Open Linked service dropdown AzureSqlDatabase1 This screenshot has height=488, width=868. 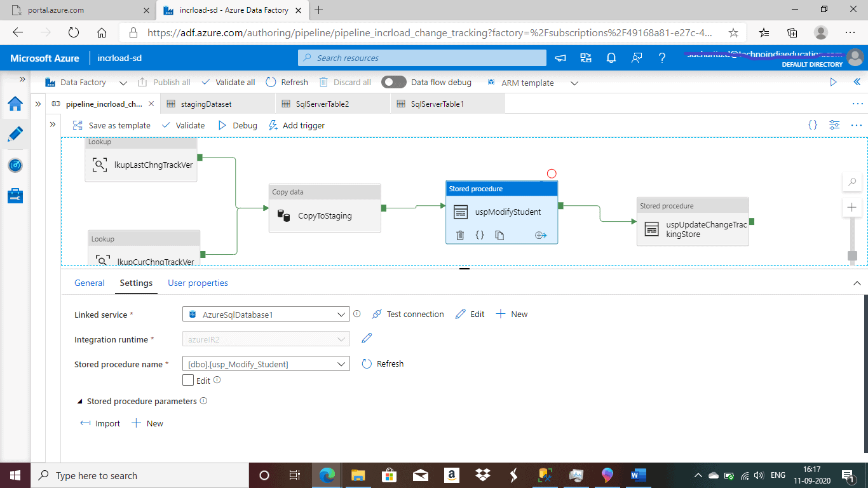pyautogui.click(x=266, y=314)
